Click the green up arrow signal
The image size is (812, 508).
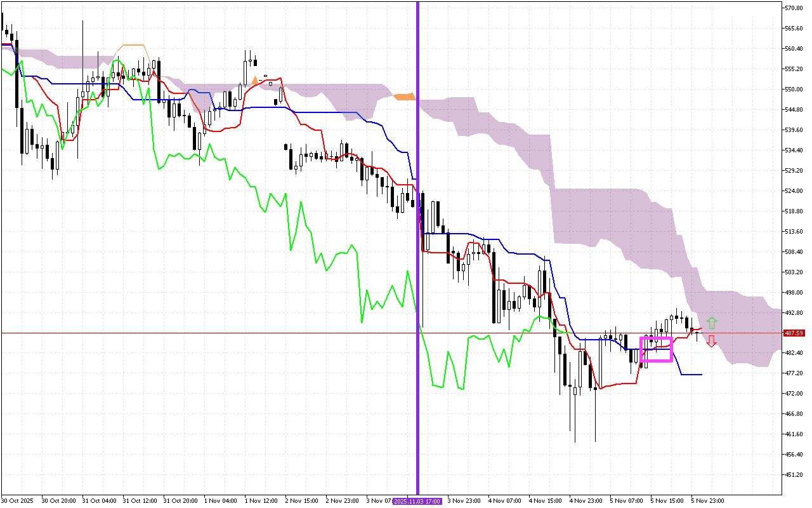pos(712,322)
